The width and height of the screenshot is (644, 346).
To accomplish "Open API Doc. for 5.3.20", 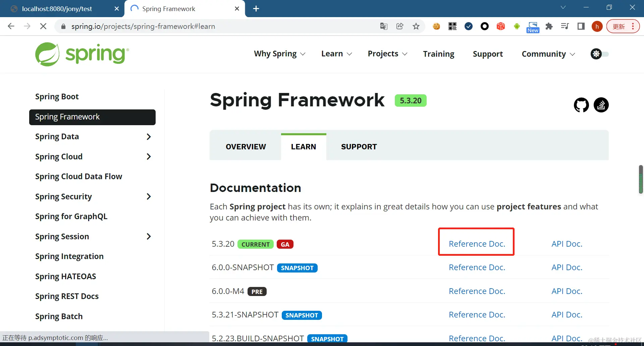I will click(x=567, y=244).
